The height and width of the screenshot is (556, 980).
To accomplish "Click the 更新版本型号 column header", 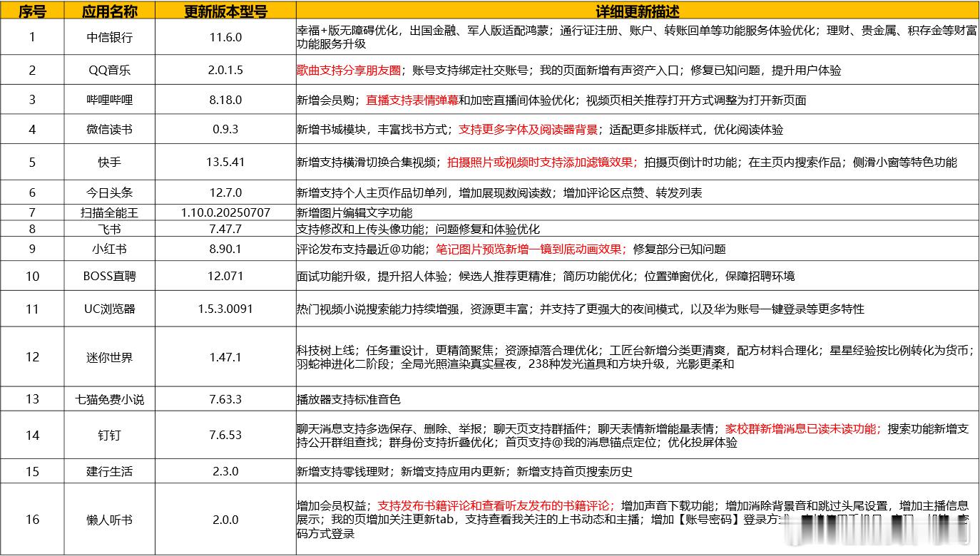I will 225,10.
